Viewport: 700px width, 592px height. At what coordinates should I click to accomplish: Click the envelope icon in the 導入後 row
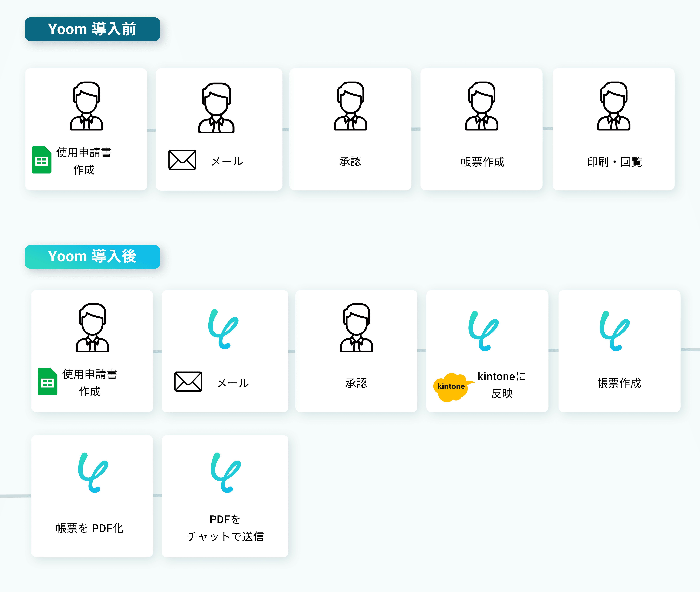[x=188, y=382]
